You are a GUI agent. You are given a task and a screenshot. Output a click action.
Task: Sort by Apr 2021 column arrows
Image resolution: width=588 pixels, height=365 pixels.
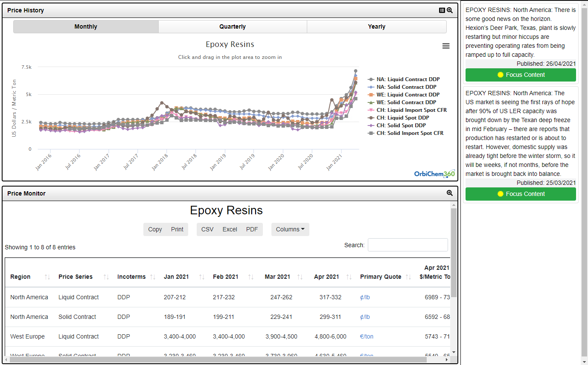pos(349,277)
